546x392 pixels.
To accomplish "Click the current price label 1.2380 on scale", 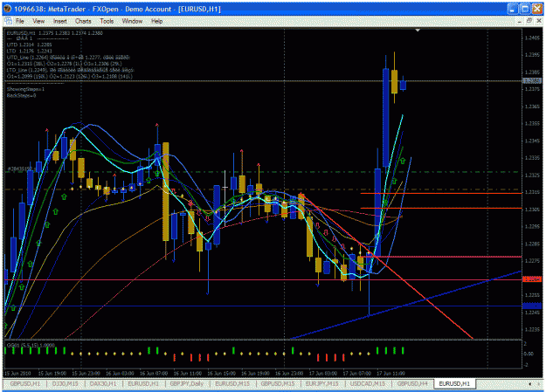I will pyautogui.click(x=532, y=81).
